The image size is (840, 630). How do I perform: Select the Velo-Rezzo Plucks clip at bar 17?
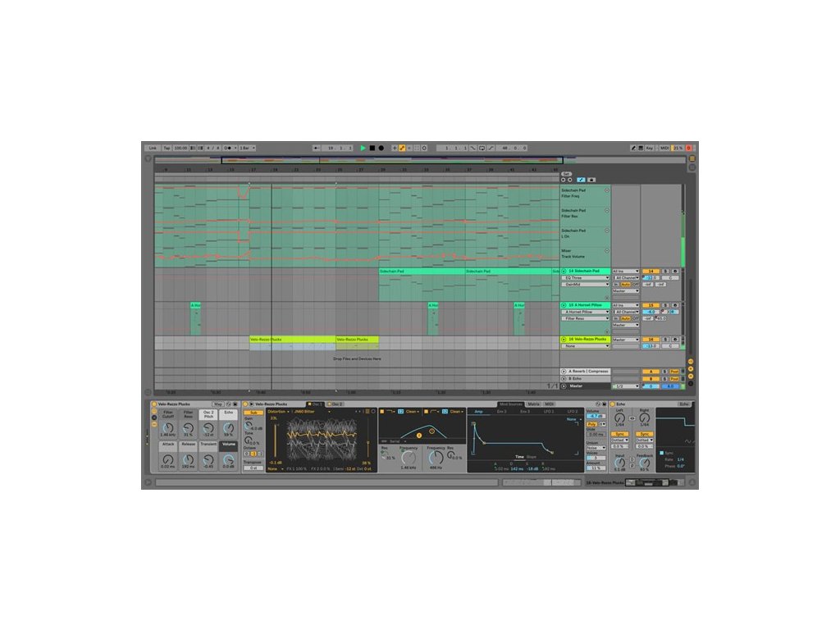pos(293,339)
